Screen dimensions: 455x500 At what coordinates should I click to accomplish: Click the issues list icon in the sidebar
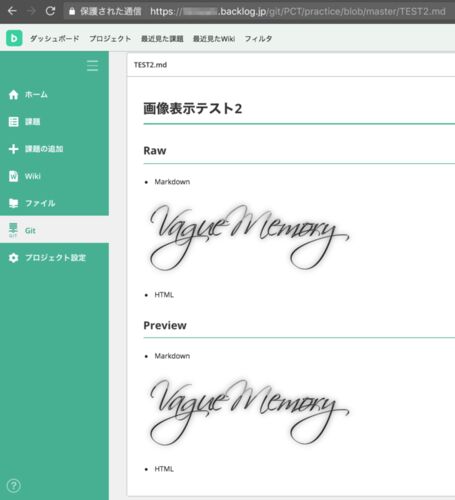point(13,122)
